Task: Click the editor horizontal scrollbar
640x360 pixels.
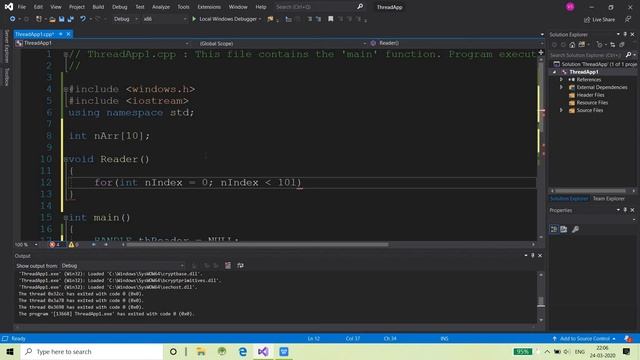Action: 257,244
